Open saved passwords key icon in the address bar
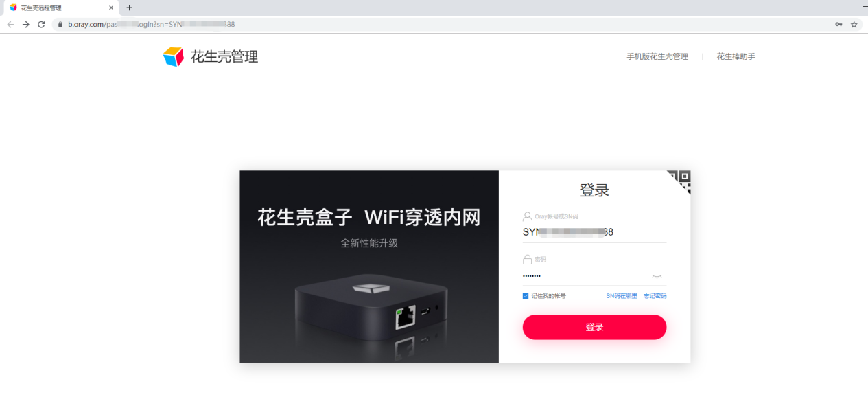 click(x=838, y=24)
